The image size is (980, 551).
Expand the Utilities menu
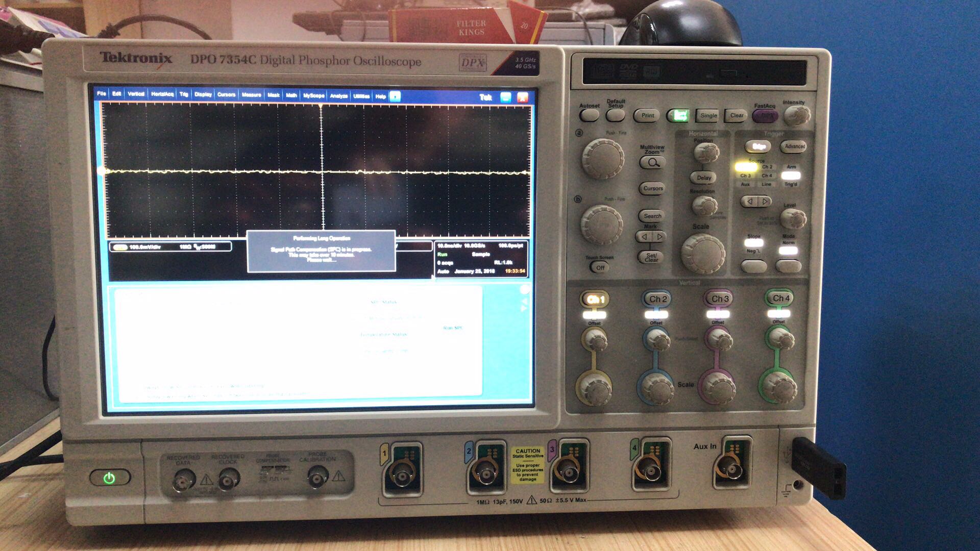tap(361, 96)
